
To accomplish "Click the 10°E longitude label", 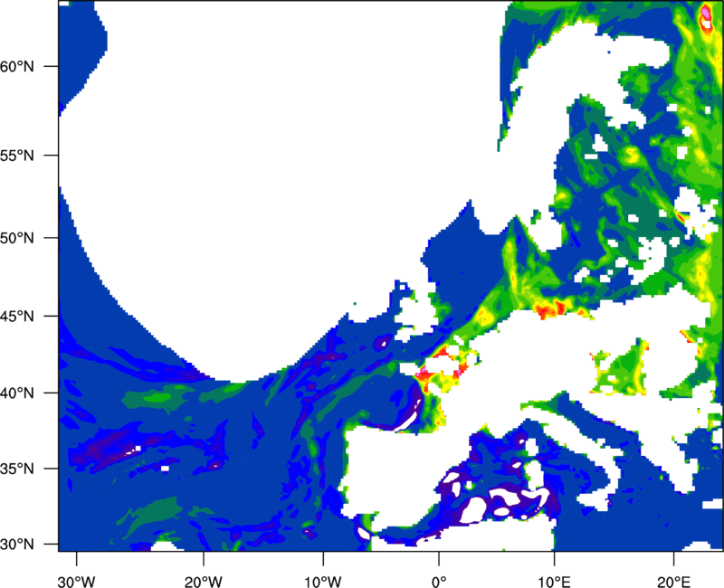I will pos(554,582).
